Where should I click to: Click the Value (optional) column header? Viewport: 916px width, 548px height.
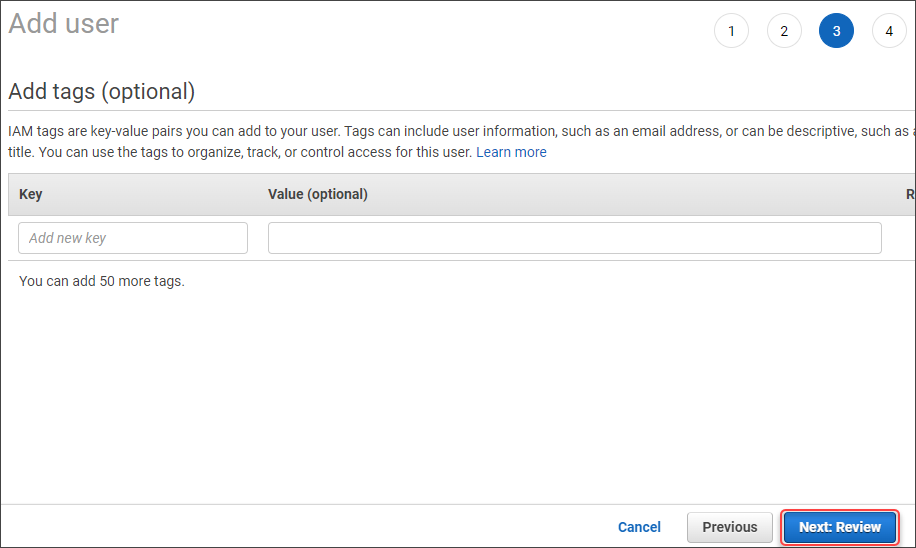(318, 194)
